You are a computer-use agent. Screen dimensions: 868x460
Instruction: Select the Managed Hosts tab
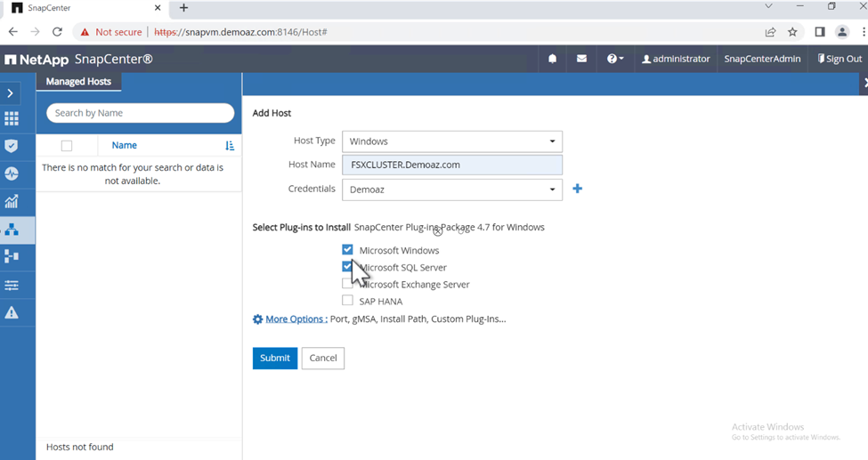coord(79,82)
